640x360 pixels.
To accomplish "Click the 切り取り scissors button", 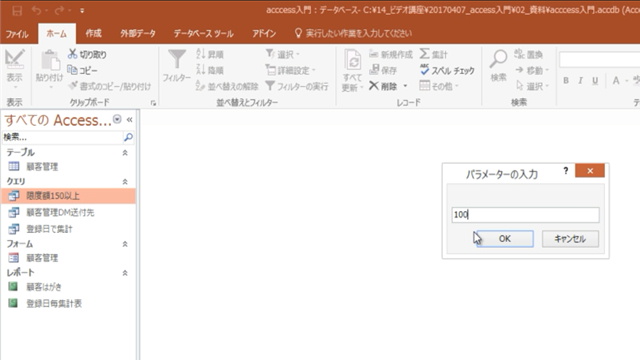I will tap(87, 54).
